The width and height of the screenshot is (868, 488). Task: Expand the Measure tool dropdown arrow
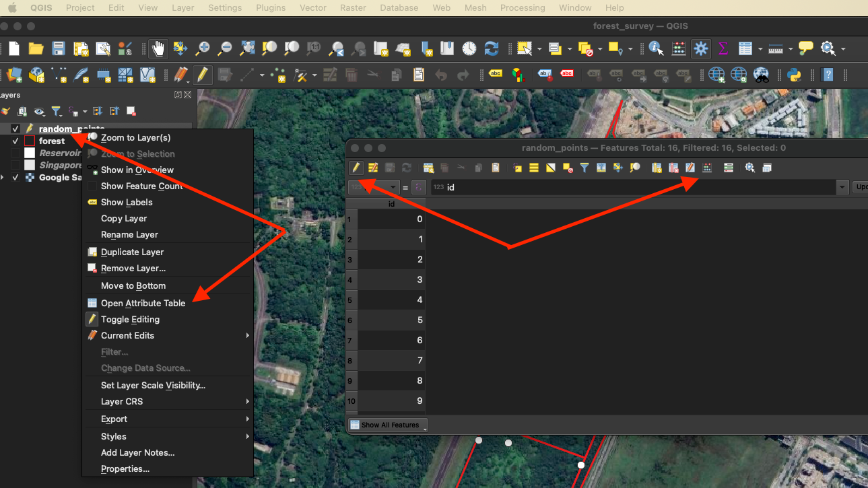coord(791,48)
